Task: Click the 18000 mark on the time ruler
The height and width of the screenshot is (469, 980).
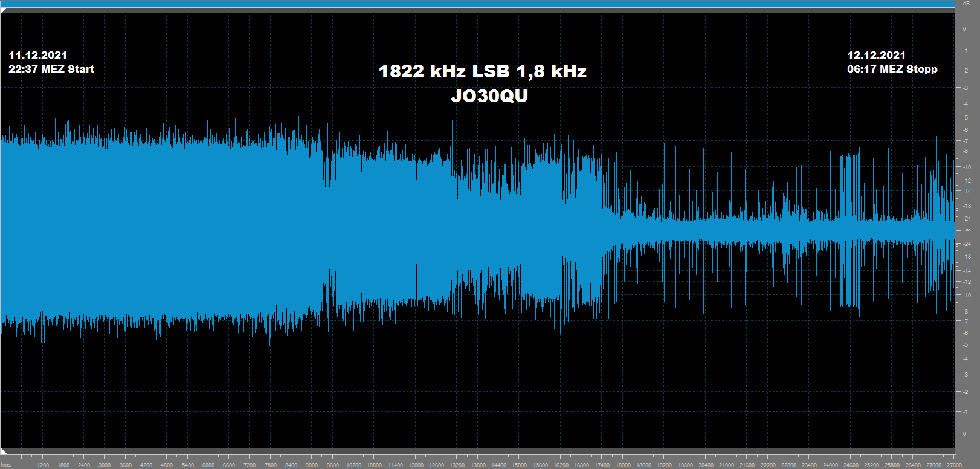Action: (x=623, y=465)
